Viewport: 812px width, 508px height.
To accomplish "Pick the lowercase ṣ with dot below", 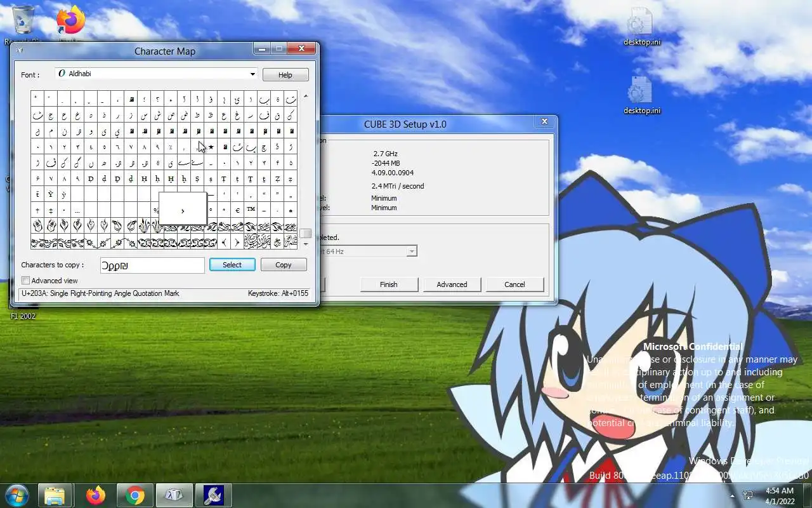I will [x=211, y=179].
